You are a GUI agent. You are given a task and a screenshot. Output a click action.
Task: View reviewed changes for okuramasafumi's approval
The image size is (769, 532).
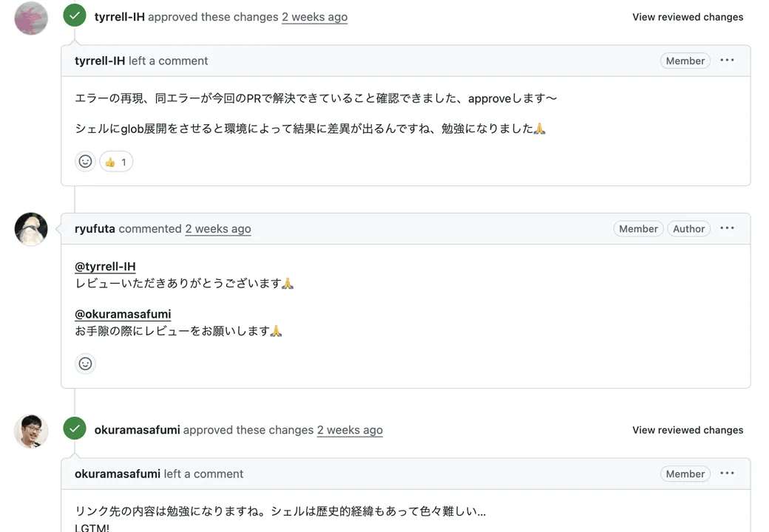[688, 430]
